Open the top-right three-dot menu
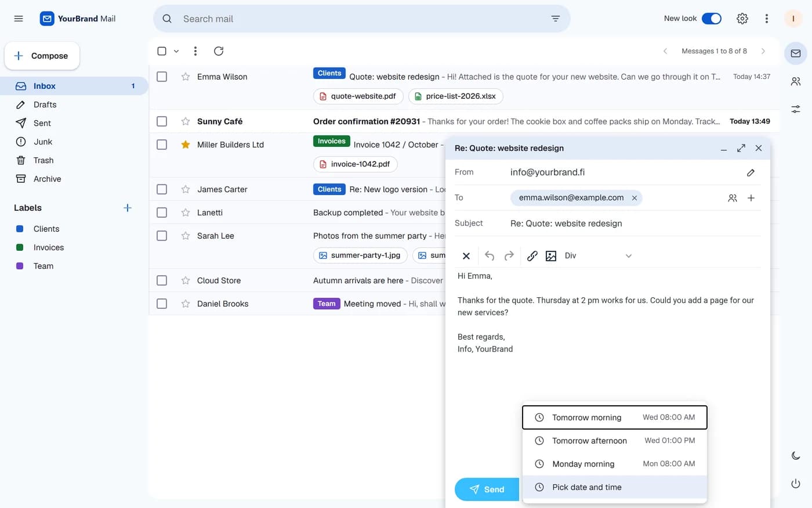812x508 pixels. (x=767, y=19)
